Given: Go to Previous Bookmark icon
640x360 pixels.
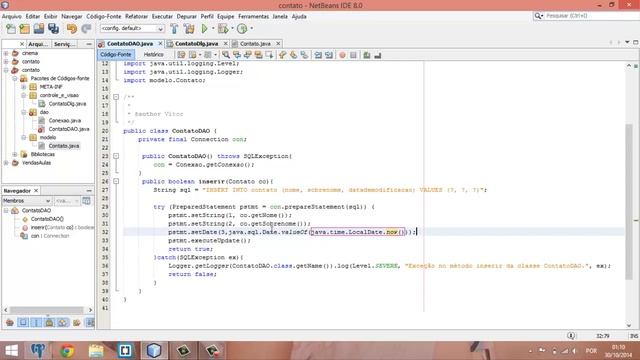Looking at the screenshot, I should (282, 55).
